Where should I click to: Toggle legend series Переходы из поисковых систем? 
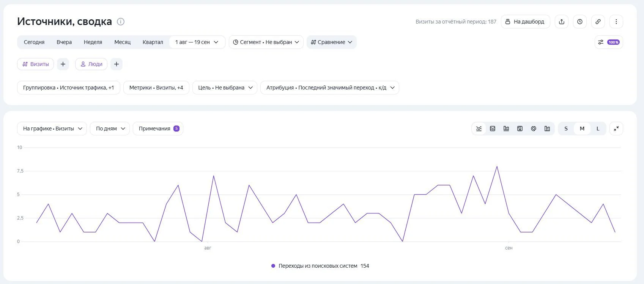pos(320,266)
